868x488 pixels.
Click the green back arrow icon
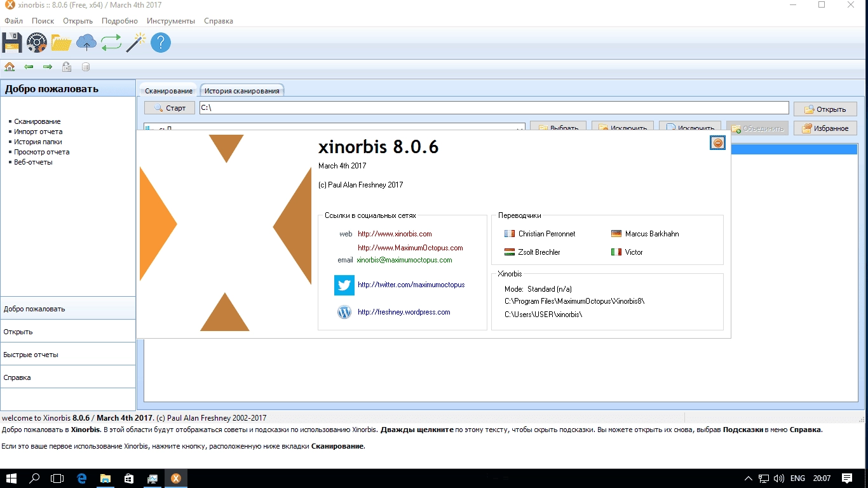coord(29,67)
